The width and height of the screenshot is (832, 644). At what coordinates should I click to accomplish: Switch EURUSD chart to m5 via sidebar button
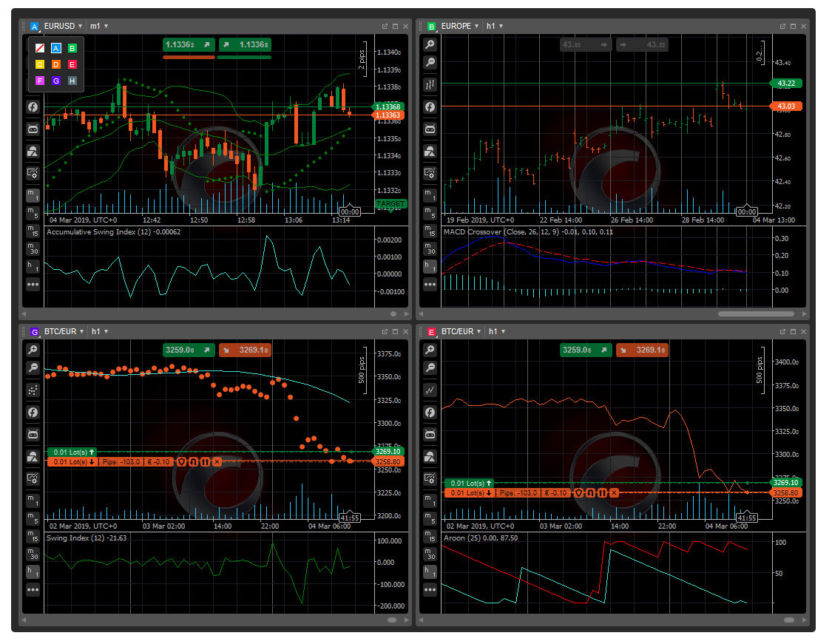tap(33, 213)
